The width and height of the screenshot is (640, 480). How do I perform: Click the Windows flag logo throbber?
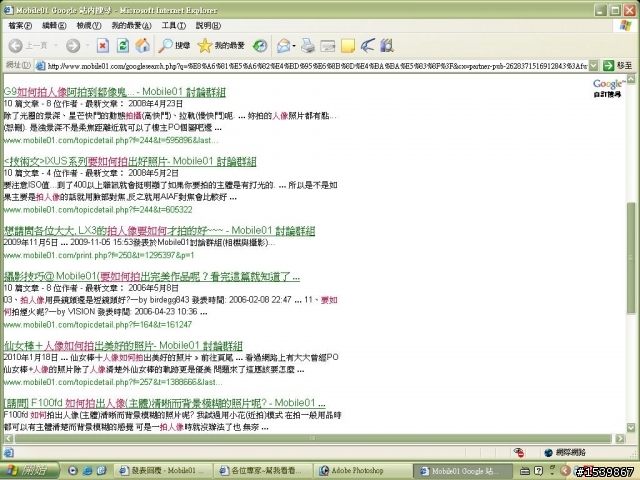[x=626, y=25]
